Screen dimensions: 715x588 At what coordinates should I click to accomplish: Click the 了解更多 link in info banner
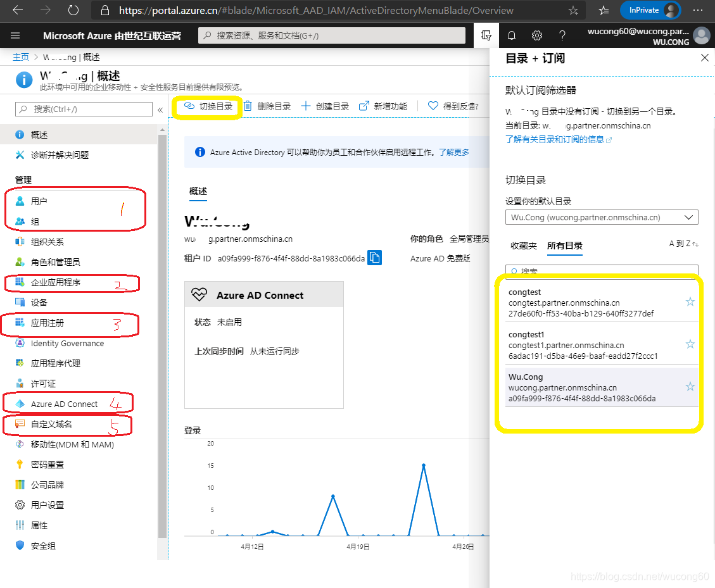[x=453, y=153]
